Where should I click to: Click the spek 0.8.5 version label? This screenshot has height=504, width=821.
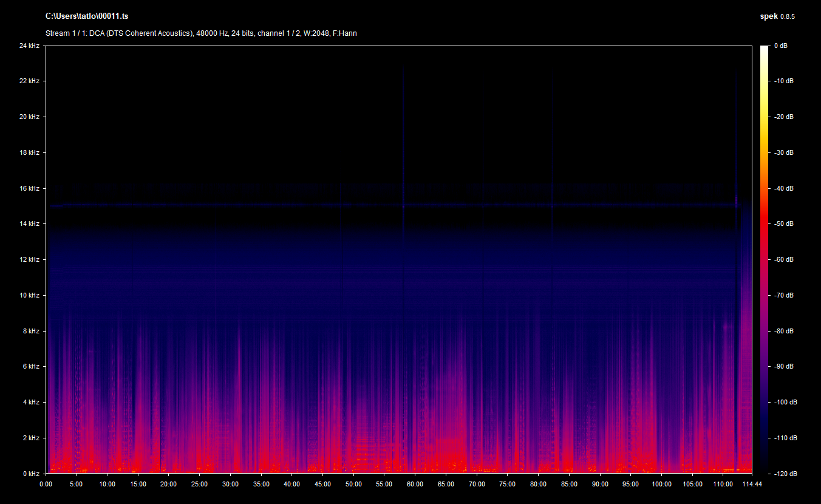(777, 16)
